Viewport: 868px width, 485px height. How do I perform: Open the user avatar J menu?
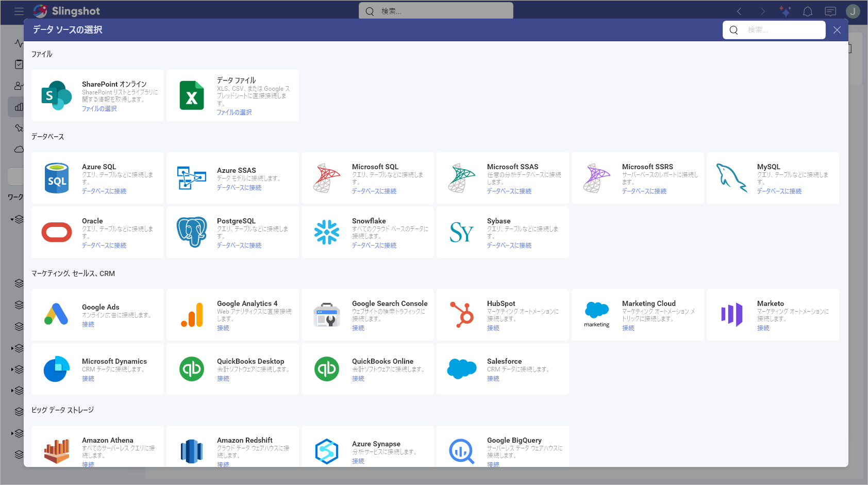(x=853, y=11)
